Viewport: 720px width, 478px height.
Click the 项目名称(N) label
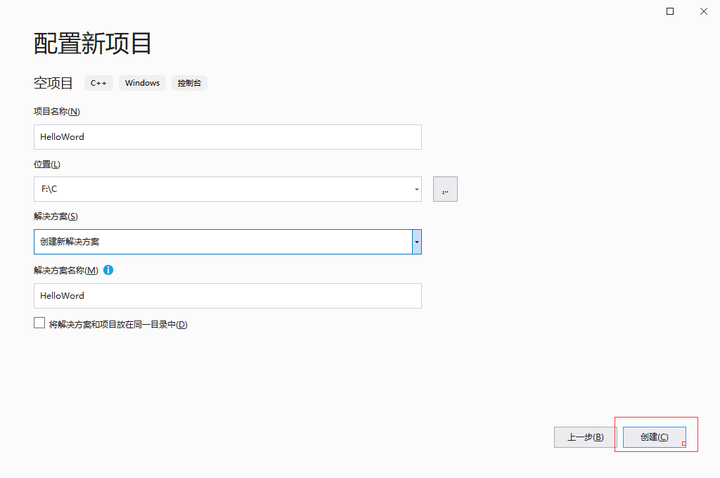coord(57,112)
